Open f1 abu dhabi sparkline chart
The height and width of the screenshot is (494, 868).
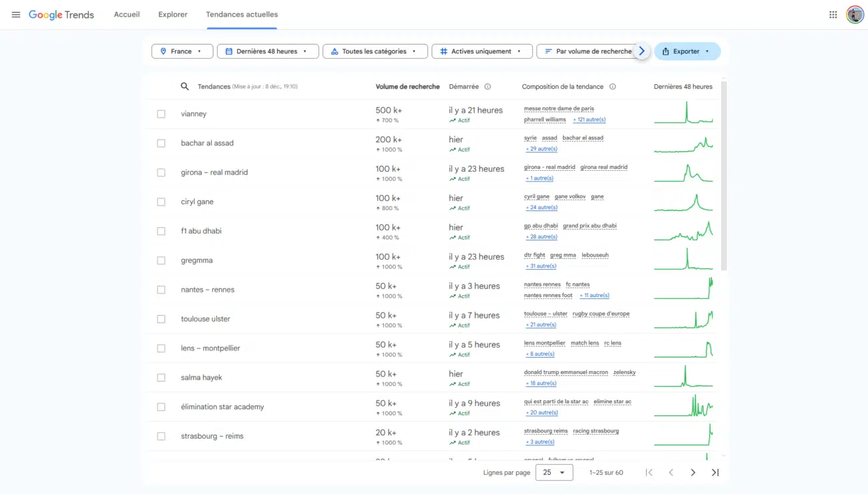click(683, 231)
